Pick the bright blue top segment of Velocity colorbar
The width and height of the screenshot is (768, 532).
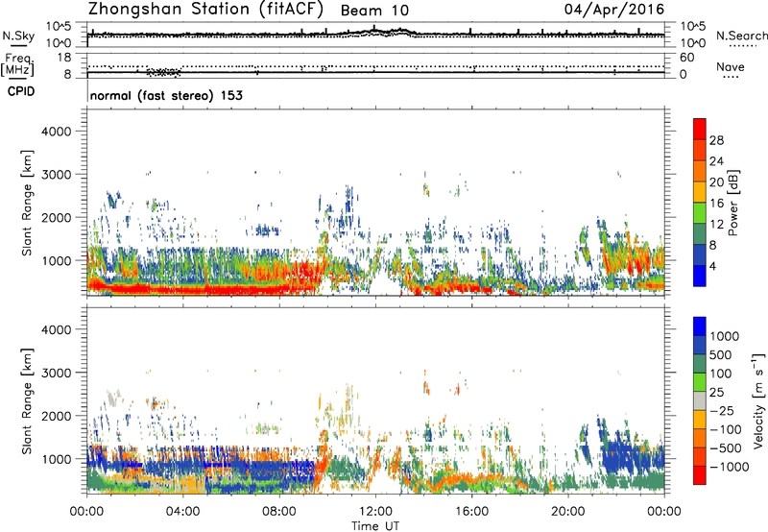tap(700, 326)
